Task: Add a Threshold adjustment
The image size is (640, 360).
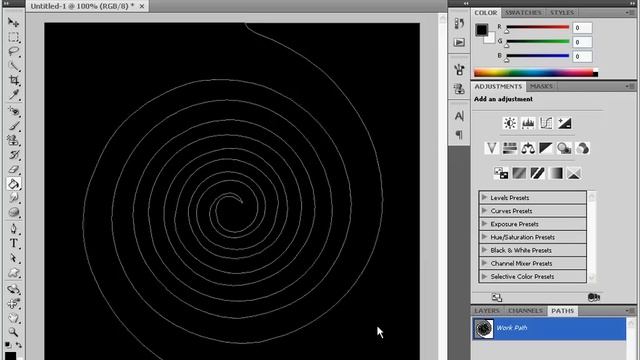Action: [538, 173]
